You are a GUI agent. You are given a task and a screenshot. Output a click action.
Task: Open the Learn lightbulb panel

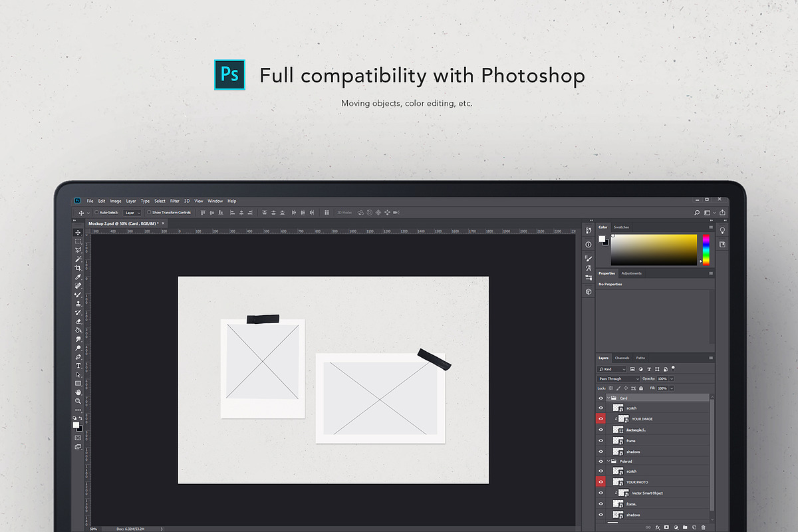click(x=723, y=231)
